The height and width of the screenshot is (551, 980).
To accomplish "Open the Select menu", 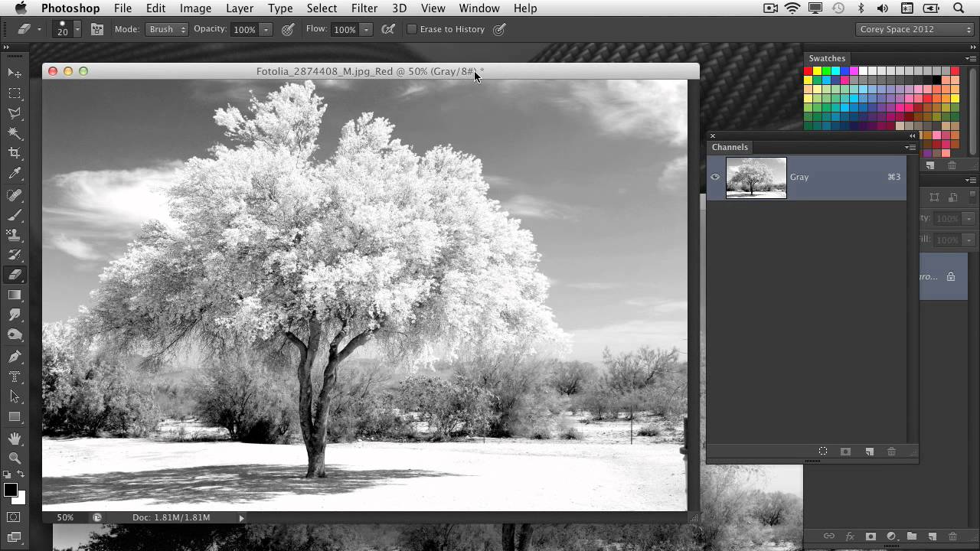I will (x=322, y=8).
